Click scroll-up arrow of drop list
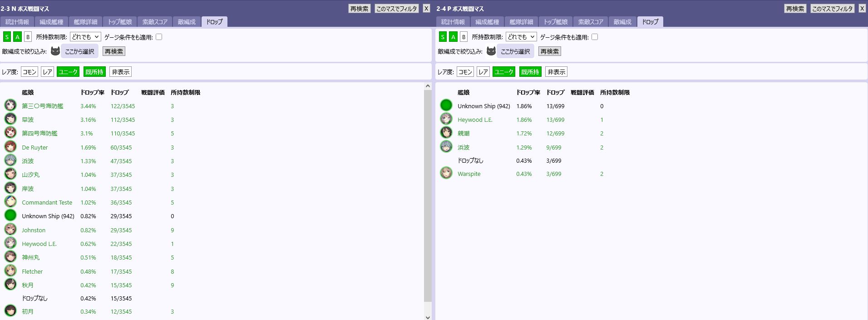This screenshot has height=320, width=868. (x=428, y=86)
